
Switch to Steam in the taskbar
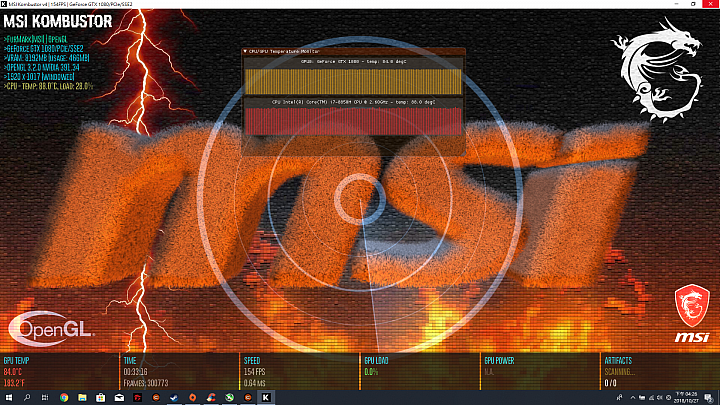click(174, 398)
